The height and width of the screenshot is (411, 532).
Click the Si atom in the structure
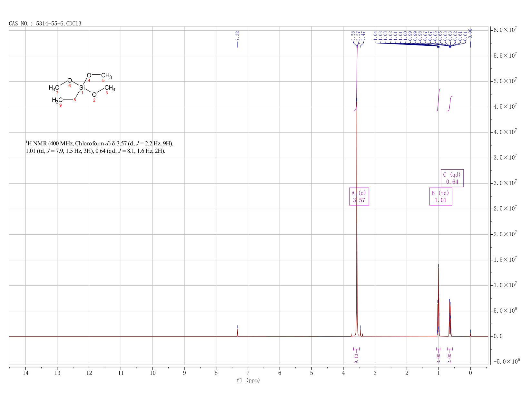(82, 88)
